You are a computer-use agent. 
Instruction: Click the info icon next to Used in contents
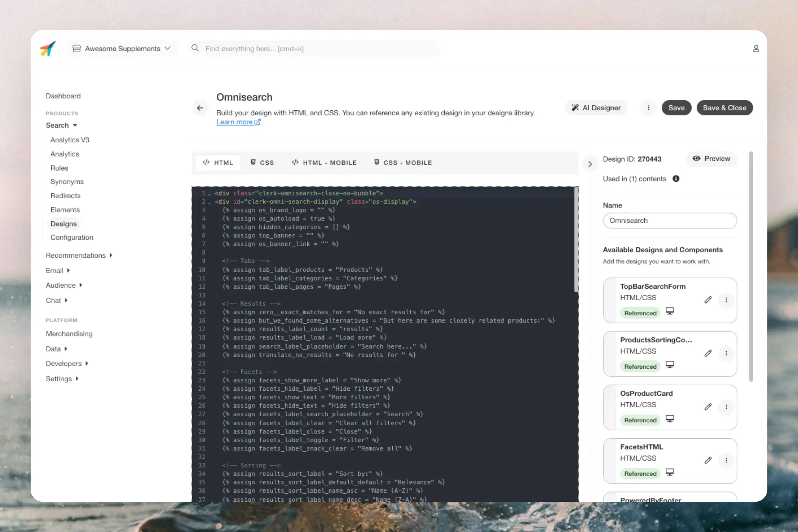tap(676, 179)
